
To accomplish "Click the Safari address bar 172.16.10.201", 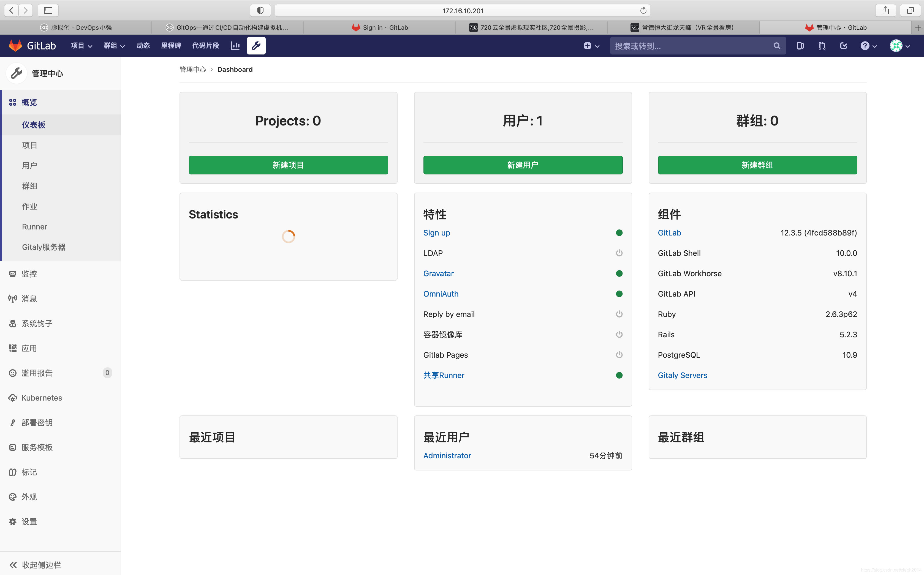I will (x=462, y=10).
